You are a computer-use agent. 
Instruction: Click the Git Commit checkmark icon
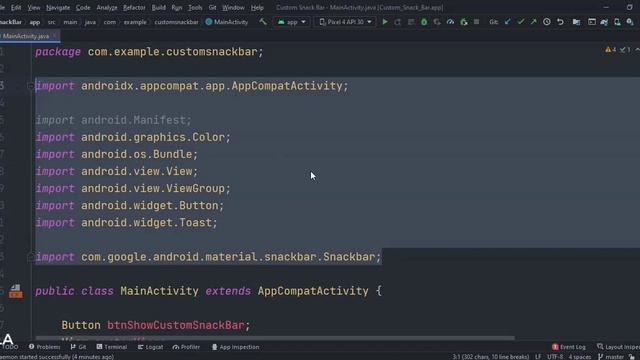click(x=520, y=22)
